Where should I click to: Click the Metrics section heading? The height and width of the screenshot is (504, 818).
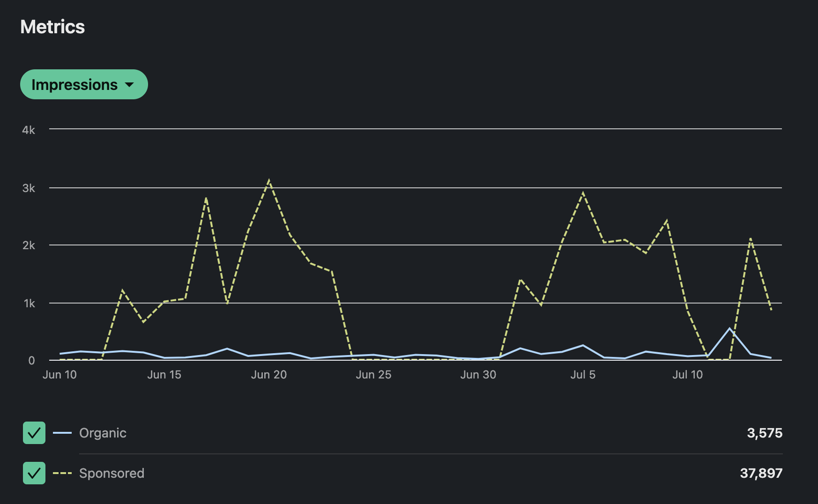[x=52, y=27]
